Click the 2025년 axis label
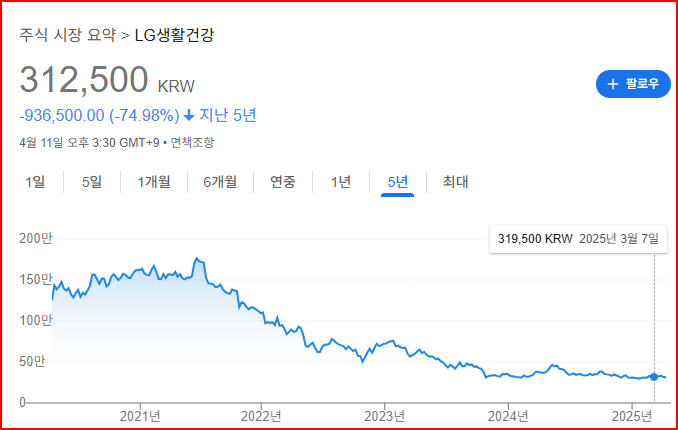678x430 pixels. pos(632,417)
